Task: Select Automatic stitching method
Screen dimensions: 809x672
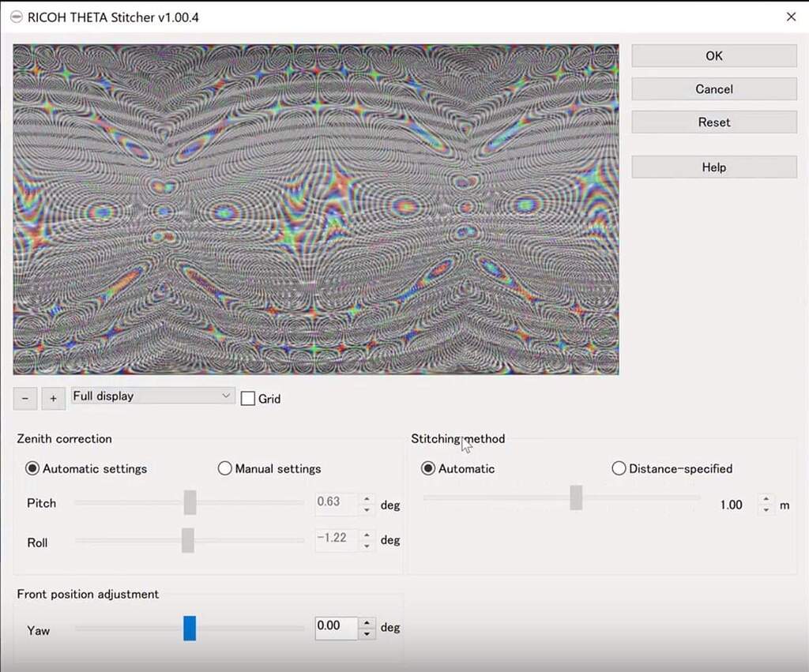Action: click(x=428, y=468)
